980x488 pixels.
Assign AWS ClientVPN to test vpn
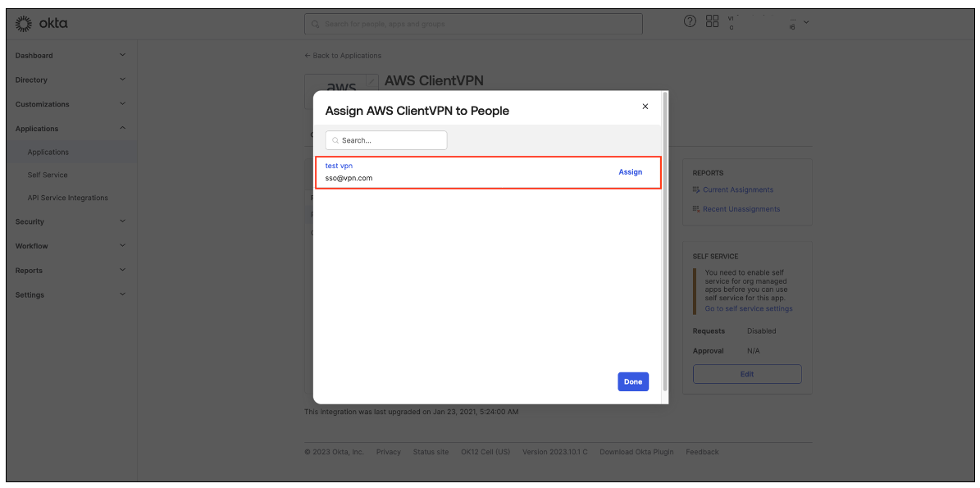pos(630,172)
